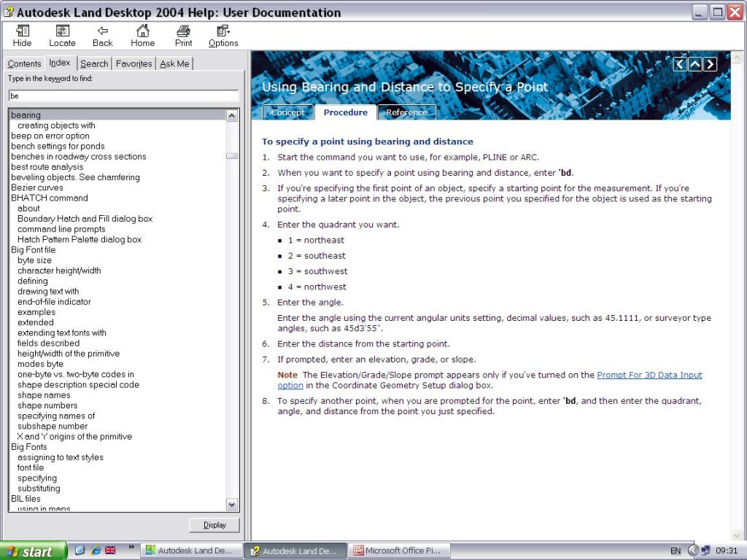Select 'shape description special code' entry
The height and width of the screenshot is (560, 747).
78,385
